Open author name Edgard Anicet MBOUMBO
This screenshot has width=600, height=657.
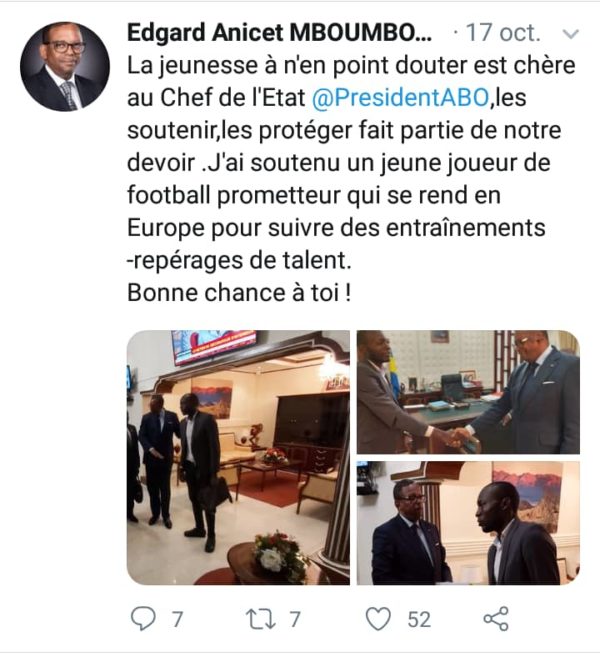click(279, 33)
